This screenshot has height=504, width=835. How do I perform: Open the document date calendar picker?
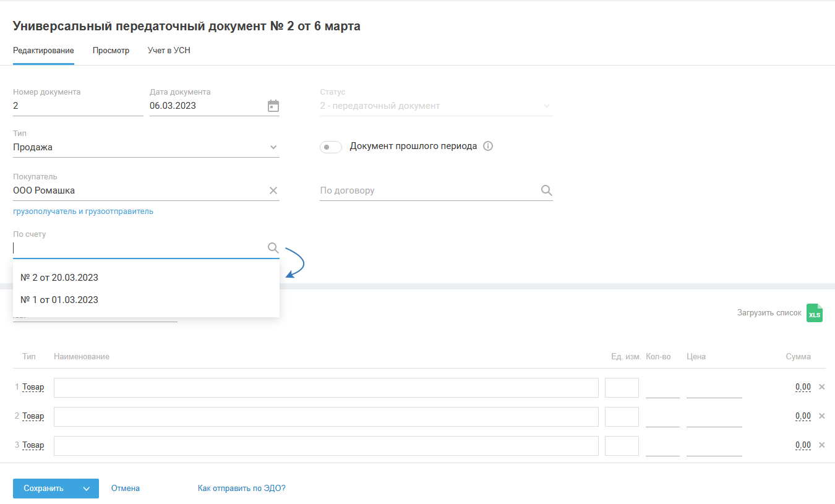273,106
